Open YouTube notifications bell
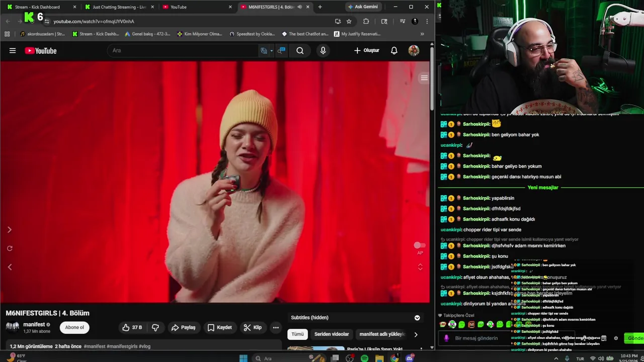 click(x=394, y=50)
